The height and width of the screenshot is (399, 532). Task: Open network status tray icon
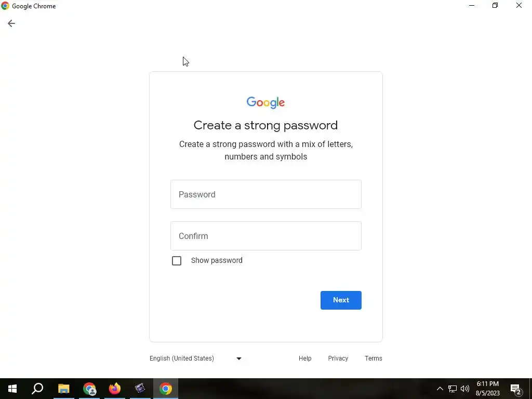[453, 389]
